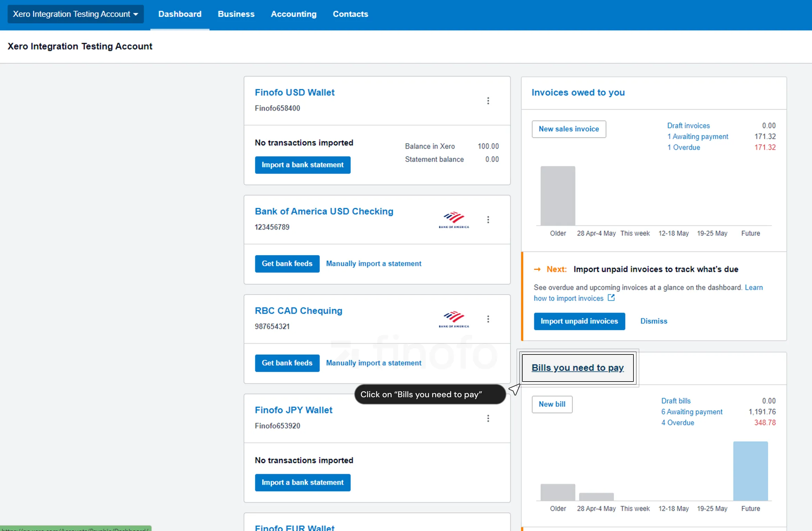This screenshot has width=812, height=531.
Task: Expand Xero Integration Testing Account organization dropdown
Action: (75, 14)
